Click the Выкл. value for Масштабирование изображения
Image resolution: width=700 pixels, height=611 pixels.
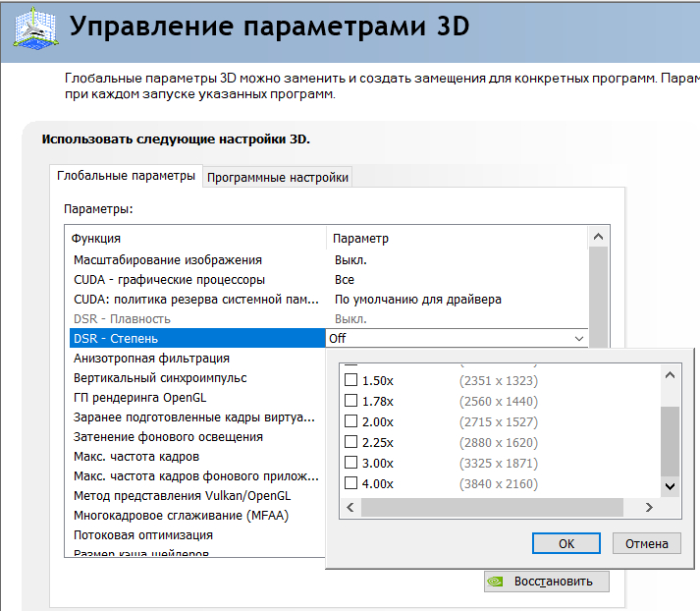350,260
